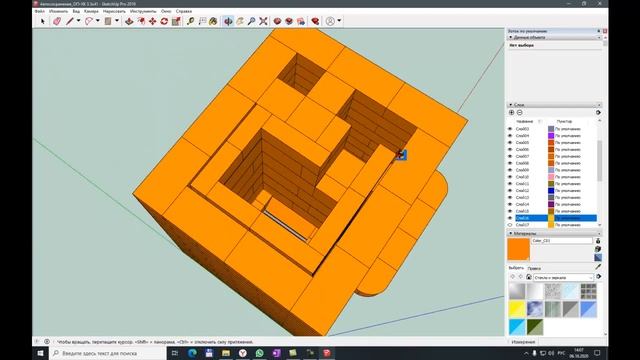The width and height of the screenshot is (640, 360).
Task: Hide the selected layer Слой16
Action: point(510,218)
